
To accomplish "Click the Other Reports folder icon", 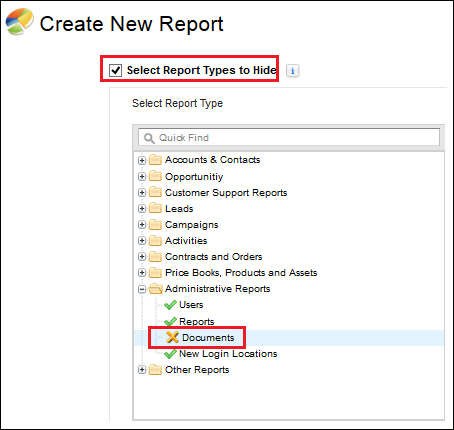I will pyautogui.click(x=155, y=369).
